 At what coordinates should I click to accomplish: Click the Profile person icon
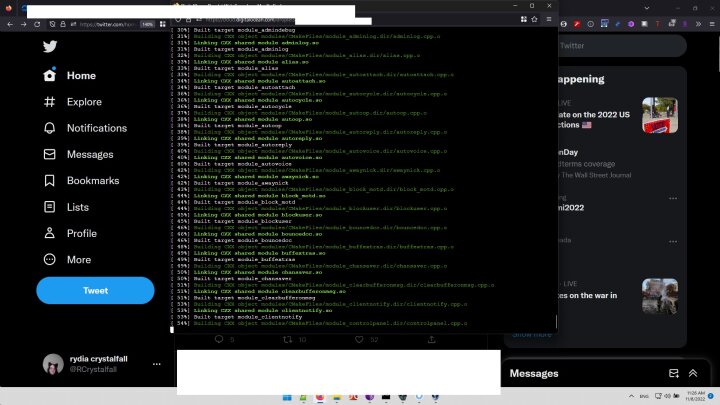coord(50,233)
